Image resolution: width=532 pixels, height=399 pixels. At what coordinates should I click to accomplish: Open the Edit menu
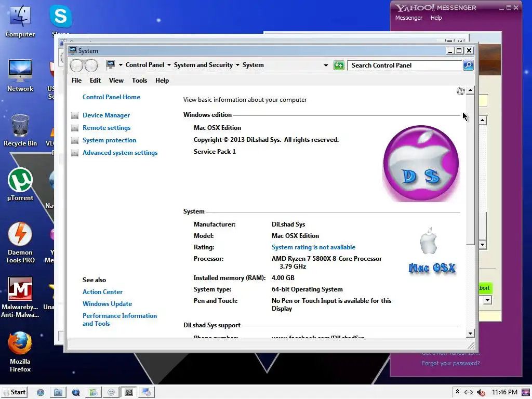[95, 81]
